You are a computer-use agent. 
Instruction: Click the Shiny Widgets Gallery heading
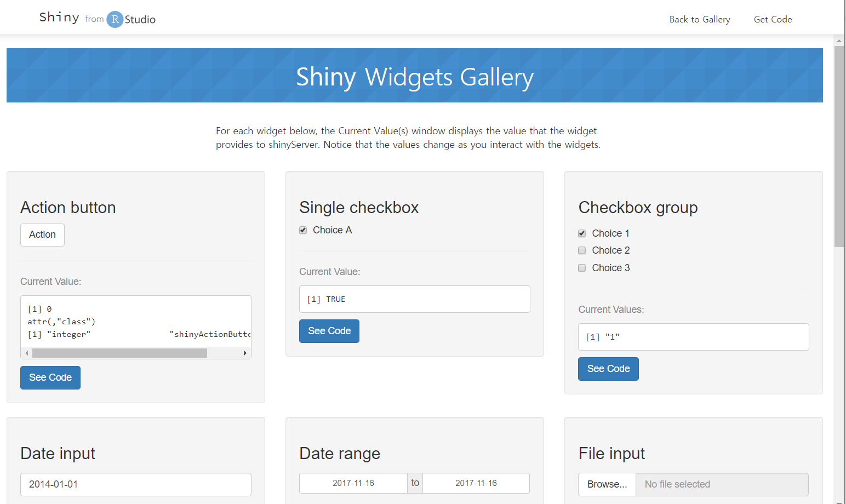pos(415,77)
